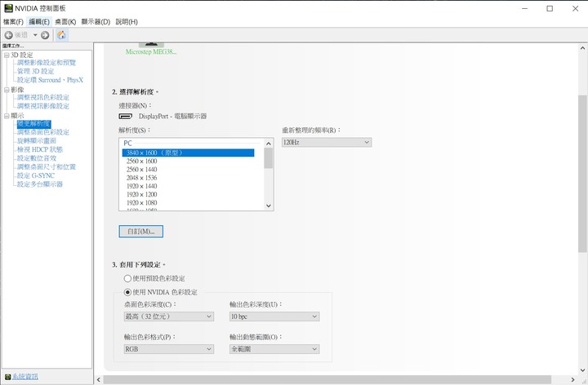
Task: Open the back history dropdown arrow
Action: coord(35,35)
